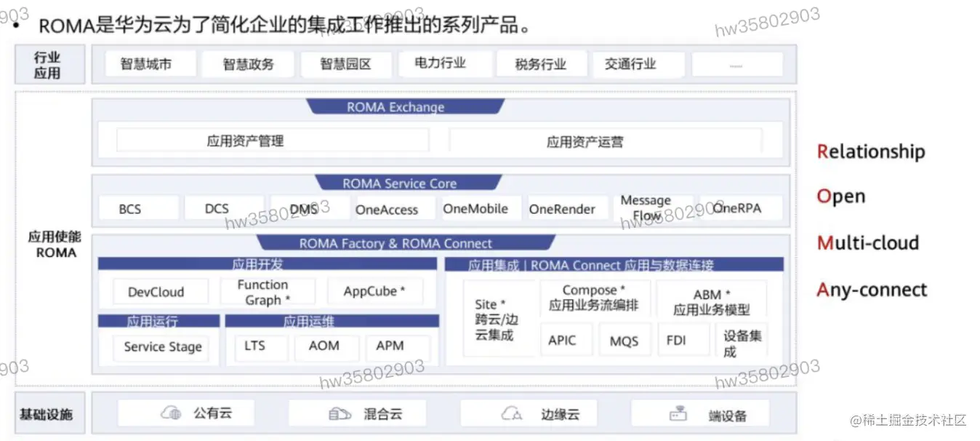Click the FDI box
The image size is (980, 441).
[x=682, y=340]
